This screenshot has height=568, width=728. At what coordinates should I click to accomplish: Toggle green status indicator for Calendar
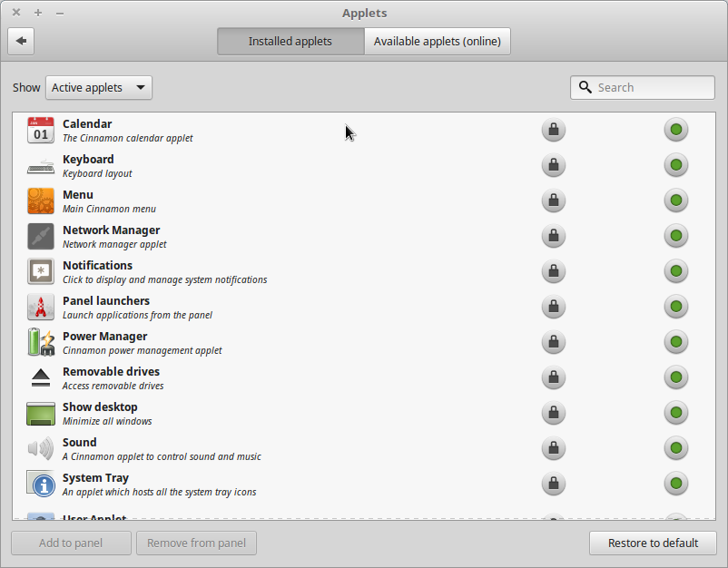click(x=676, y=130)
